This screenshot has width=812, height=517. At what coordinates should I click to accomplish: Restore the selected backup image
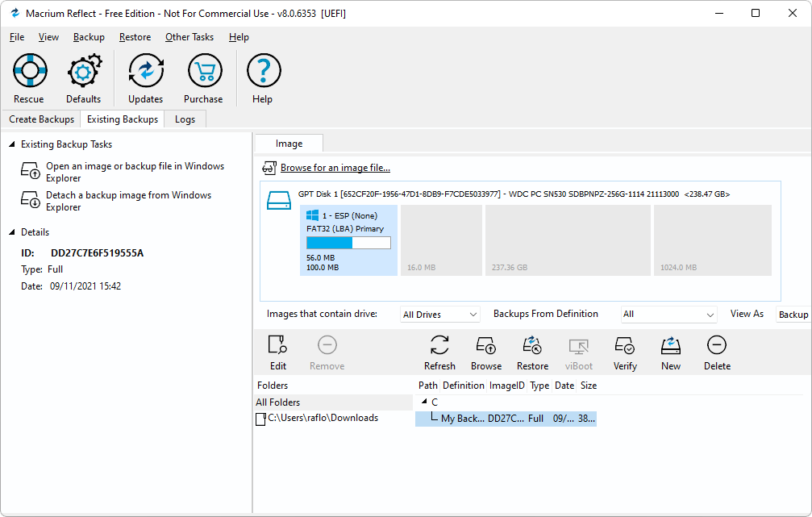pyautogui.click(x=532, y=352)
